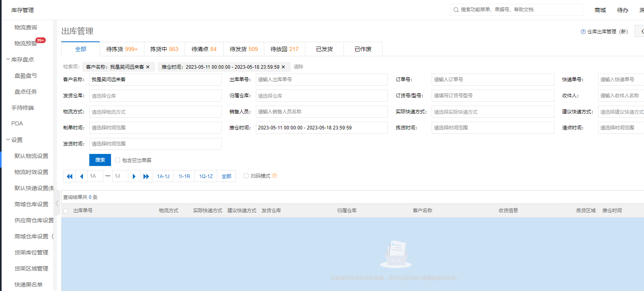The height and width of the screenshot is (291, 644).
Task: Remove the 推合时间 filter tag
Action: point(283,67)
